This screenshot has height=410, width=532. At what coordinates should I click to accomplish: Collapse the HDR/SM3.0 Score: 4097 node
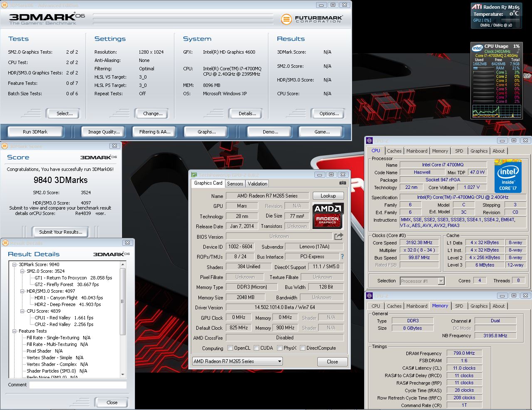click(x=22, y=291)
